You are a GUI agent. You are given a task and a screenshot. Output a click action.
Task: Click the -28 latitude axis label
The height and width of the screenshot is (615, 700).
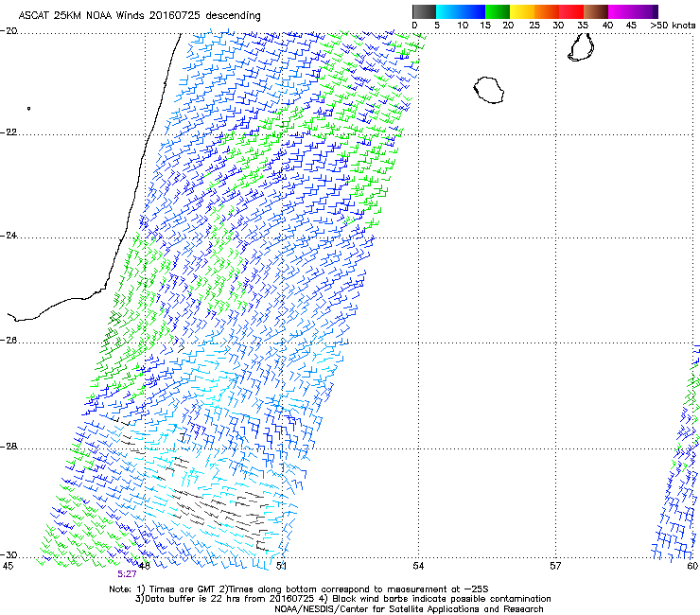point(9,447)
